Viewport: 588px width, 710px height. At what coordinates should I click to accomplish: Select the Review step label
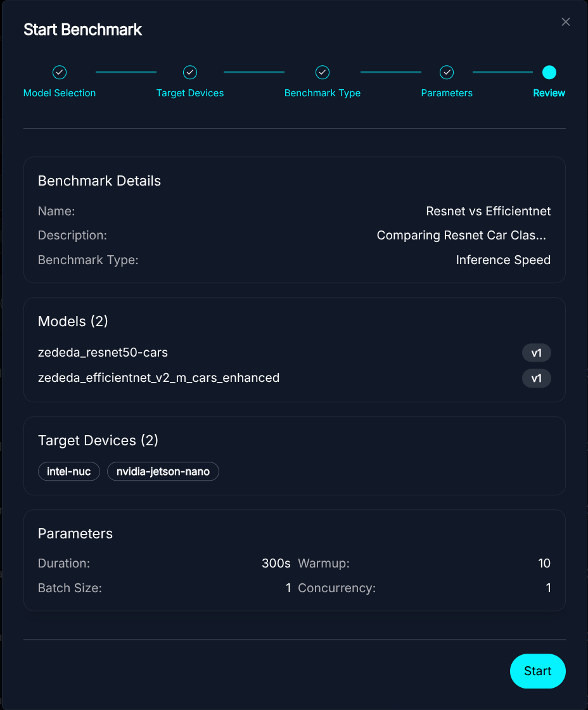click(549, 93)
